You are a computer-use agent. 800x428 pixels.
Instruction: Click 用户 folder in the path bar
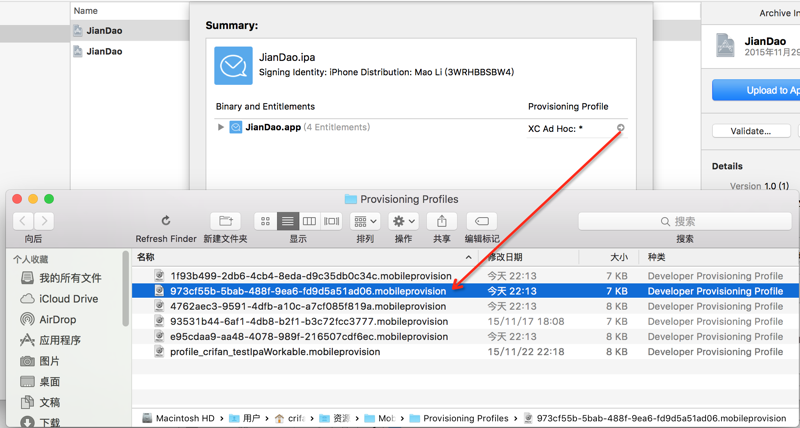pyautogui.click(x=244, y=418)
